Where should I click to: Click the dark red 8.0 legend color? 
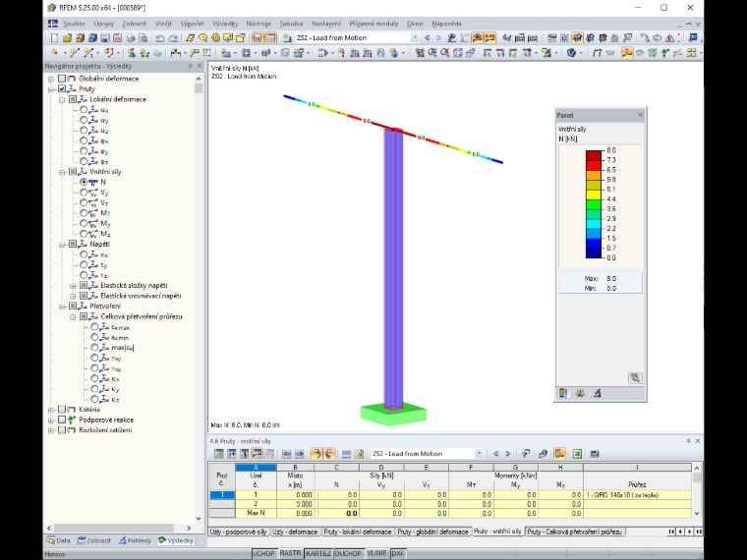[x=593, y=155]
